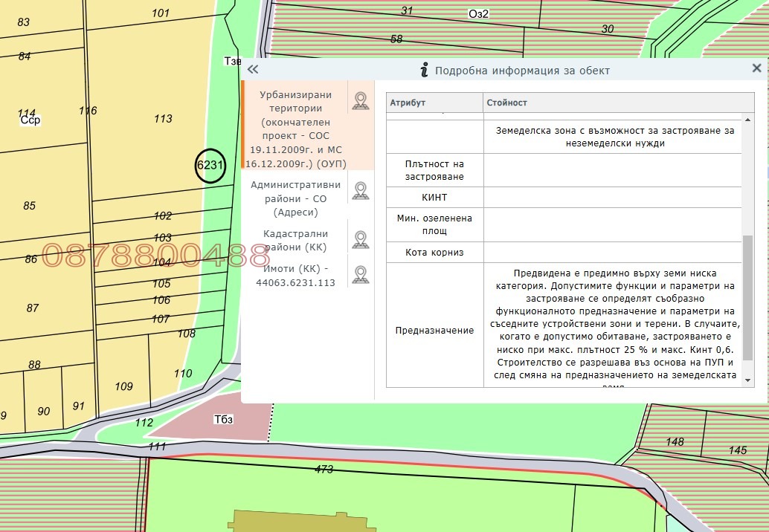The height and width of the screenshot is (532, 769).
Task: Click parcel 109 on the map
Action: (x=123, y=386)
